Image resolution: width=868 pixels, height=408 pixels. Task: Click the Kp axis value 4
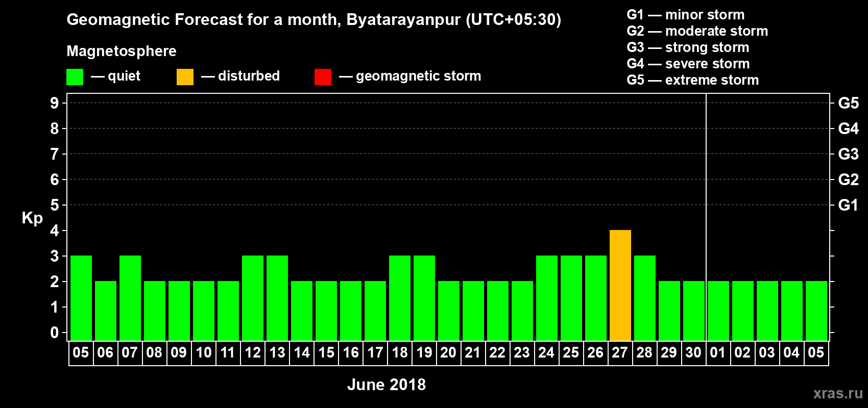[x=55, y=231]
